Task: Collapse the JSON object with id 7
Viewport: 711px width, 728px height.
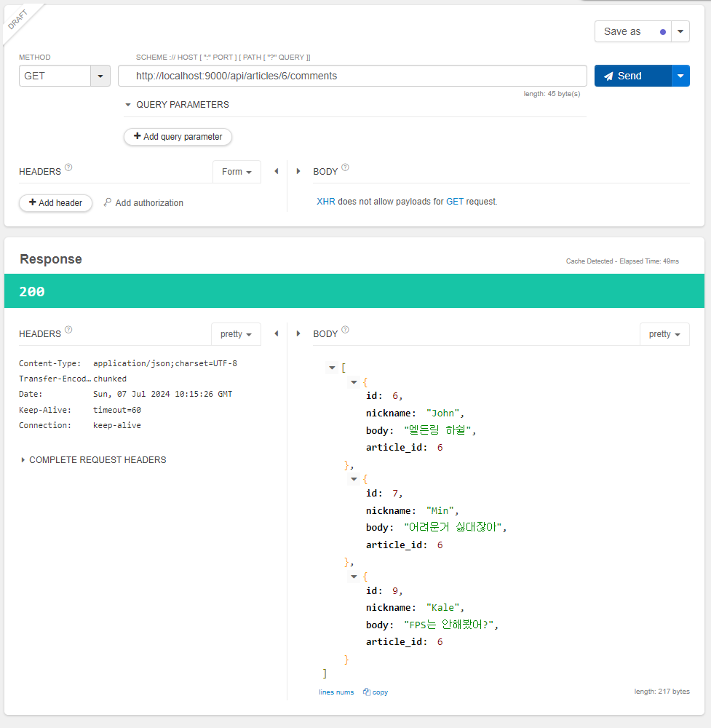Action: (x=354, y=479)
